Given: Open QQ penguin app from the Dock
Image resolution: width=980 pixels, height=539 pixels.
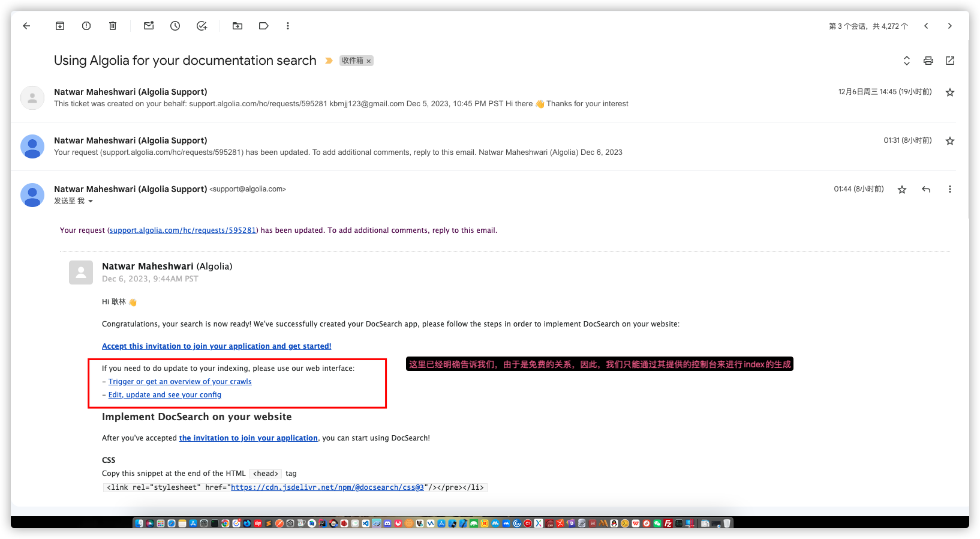Looking at the screenshot, I should (x=614, y=523).
